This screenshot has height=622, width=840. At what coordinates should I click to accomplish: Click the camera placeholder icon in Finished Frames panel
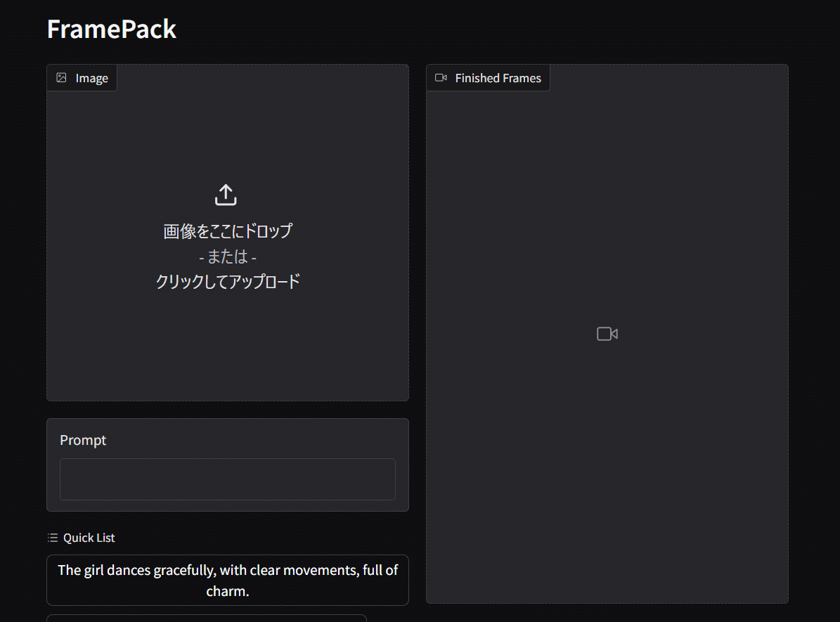(x=607, y=333)
